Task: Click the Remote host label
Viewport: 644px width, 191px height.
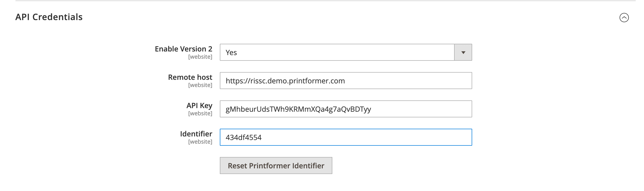Action: 190,77
